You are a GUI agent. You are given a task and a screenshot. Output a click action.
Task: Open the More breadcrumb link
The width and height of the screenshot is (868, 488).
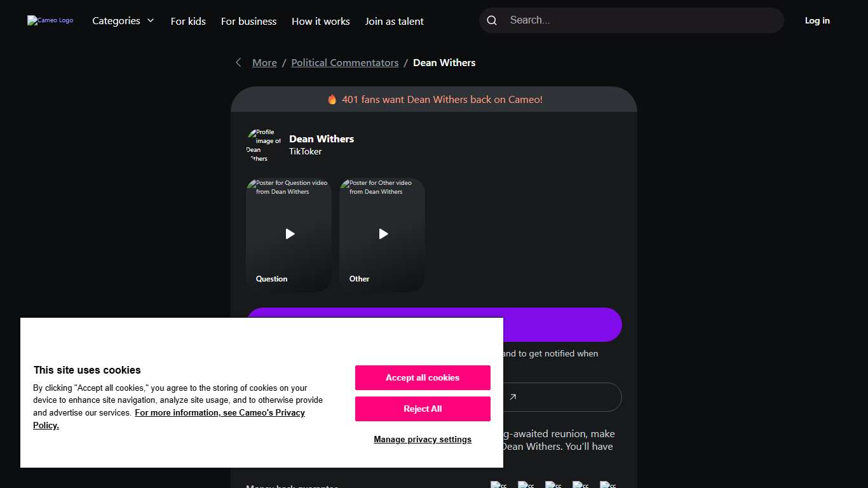click(264, 63)
